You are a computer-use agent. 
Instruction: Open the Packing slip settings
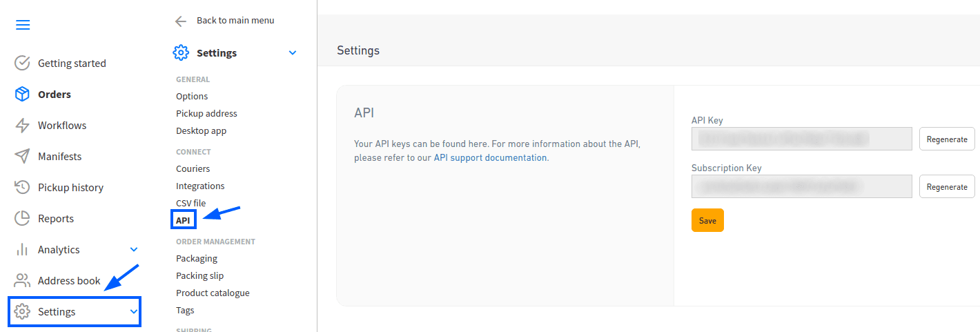[x=199, y=275]
